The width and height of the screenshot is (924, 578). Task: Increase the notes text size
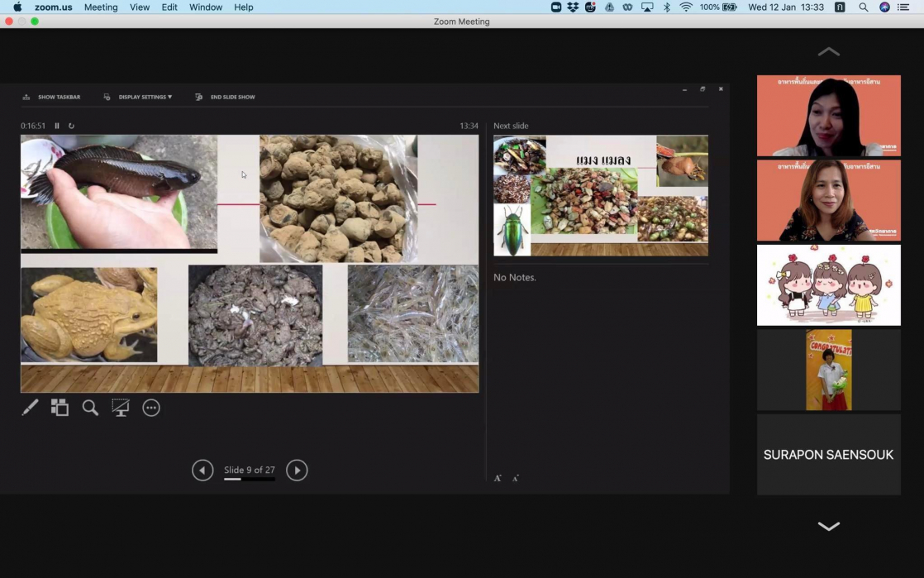498,478
